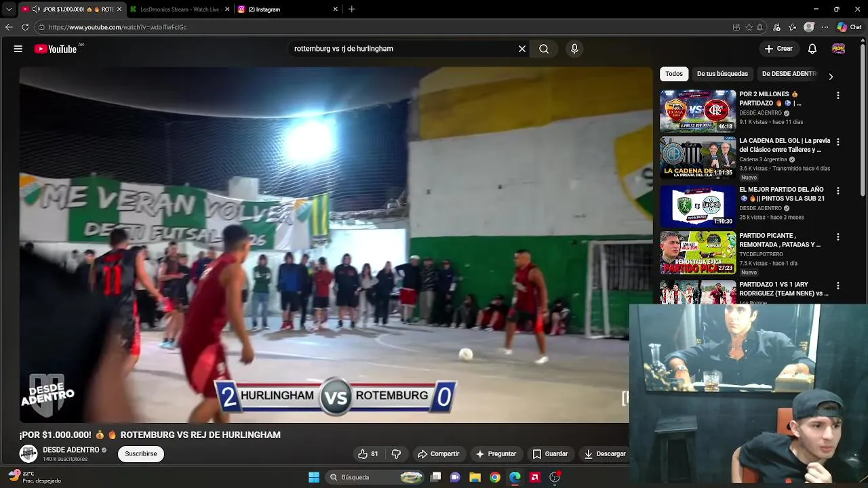Open DESDE ADENTRO channel name link
This screenshot has width=868, height=488.
pos(71,450)
